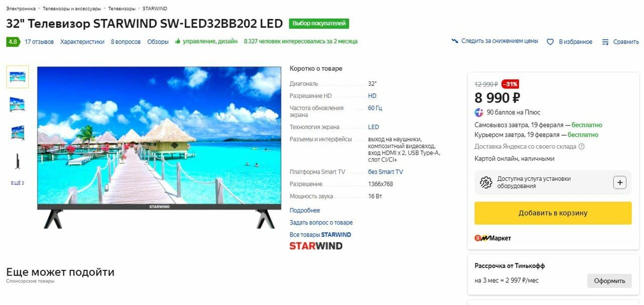Click the Задать вопрос о товаре link
The image size is (644, 305).
(x=321, y=223)
